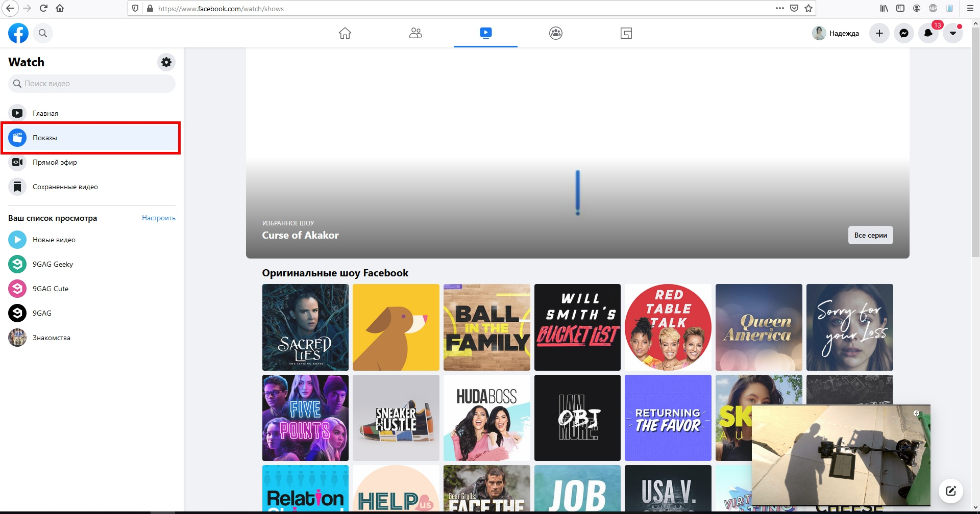Select Показы in Watch sidebar

(92, 138)
